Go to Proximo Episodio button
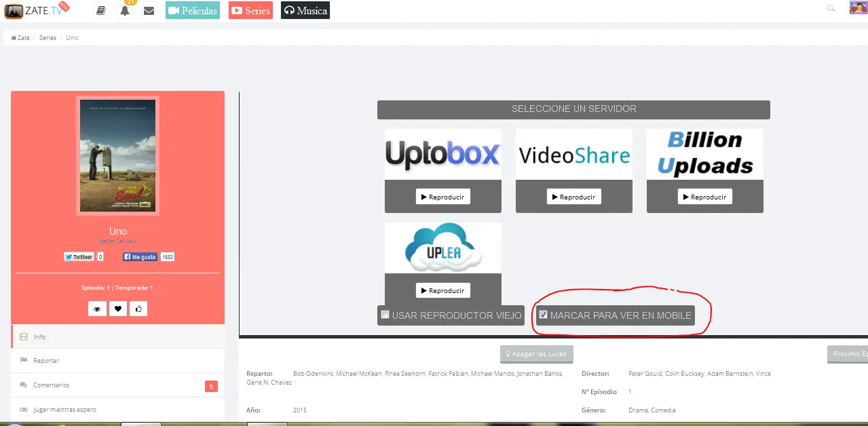Viewport: 868px width, 426px height. pos(848,354)
